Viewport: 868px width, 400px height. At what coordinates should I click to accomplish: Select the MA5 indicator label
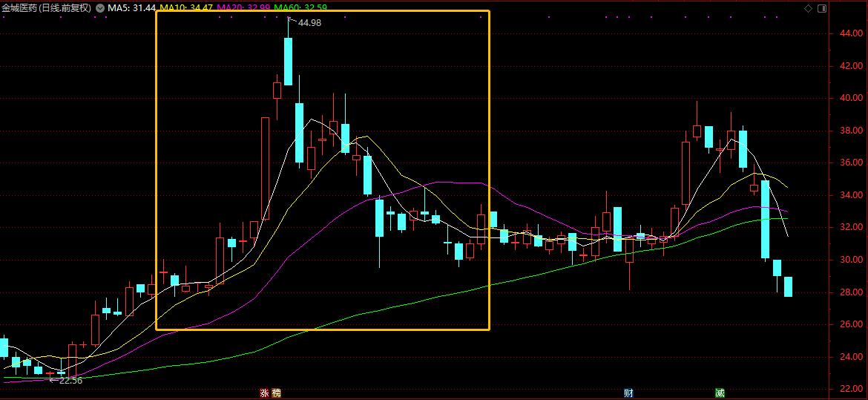point(131,7)
